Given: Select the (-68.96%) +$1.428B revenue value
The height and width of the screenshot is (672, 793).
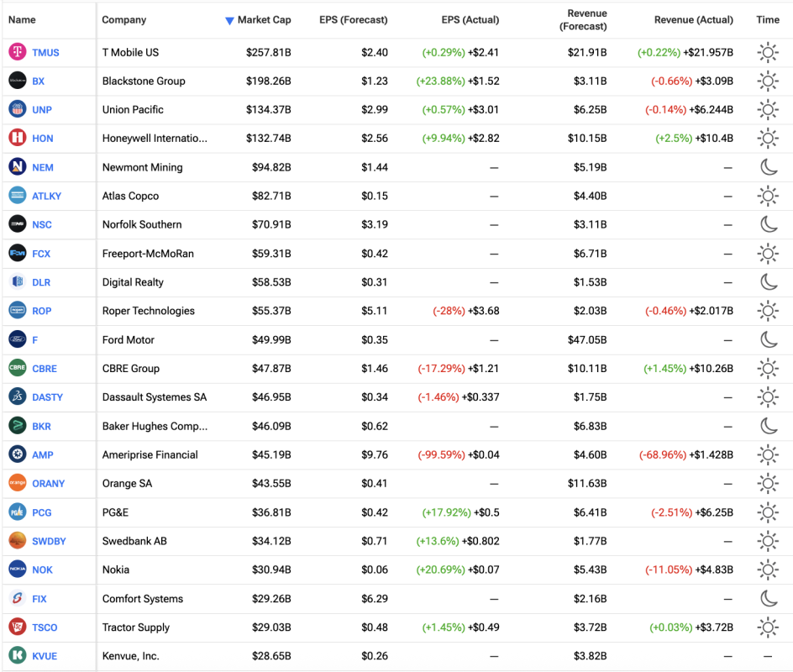Looking at the screenshot, I should coord(686,454).
